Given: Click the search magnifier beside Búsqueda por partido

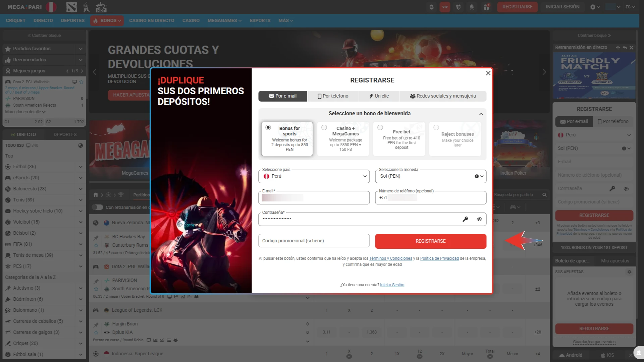Looking at the screenshot, I should (544, 194).
